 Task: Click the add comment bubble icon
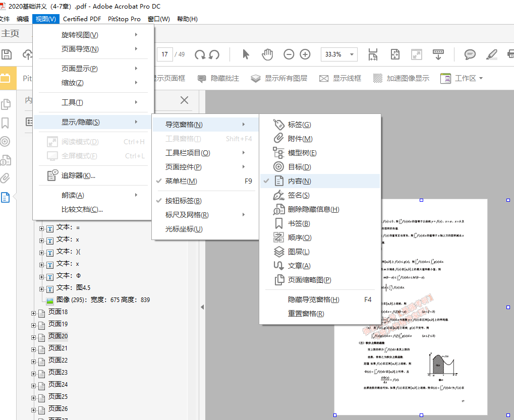(470, 54)
